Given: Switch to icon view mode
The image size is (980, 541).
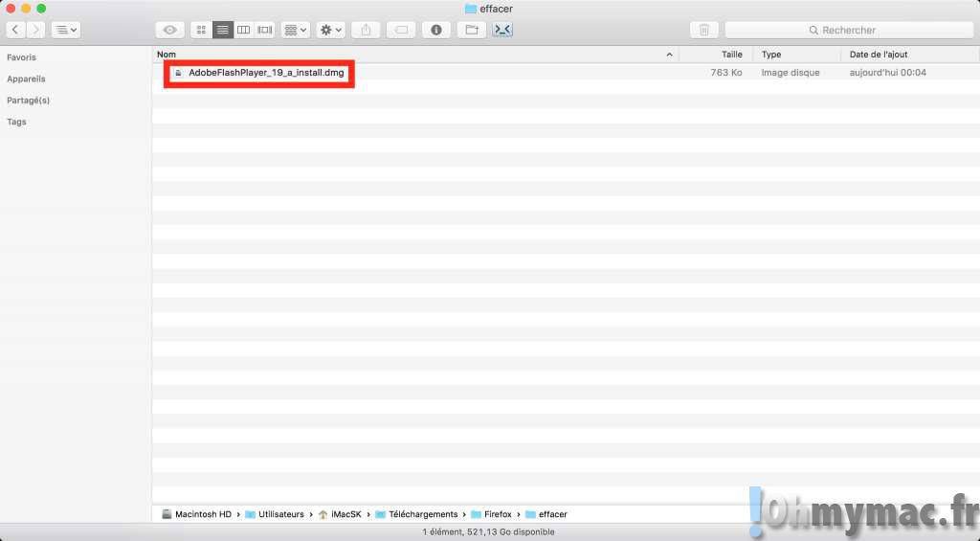Looking at the screenshot, I should (x=201, y=30).
